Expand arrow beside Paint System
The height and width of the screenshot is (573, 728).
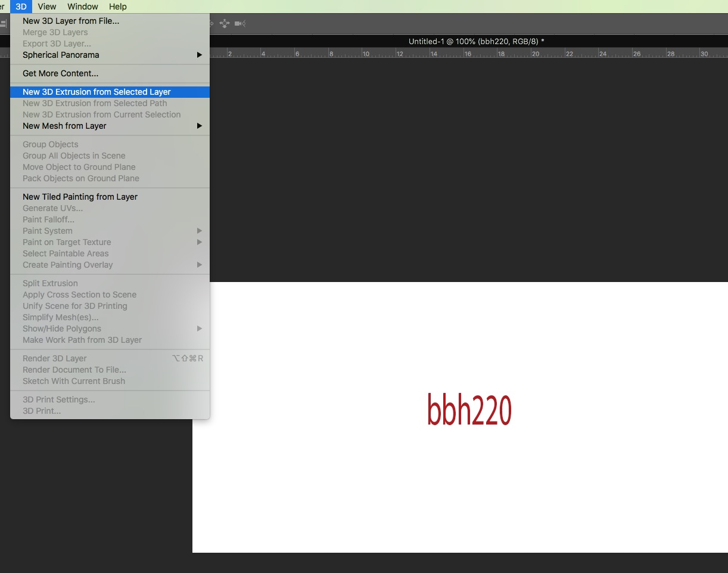pos(200,231)
